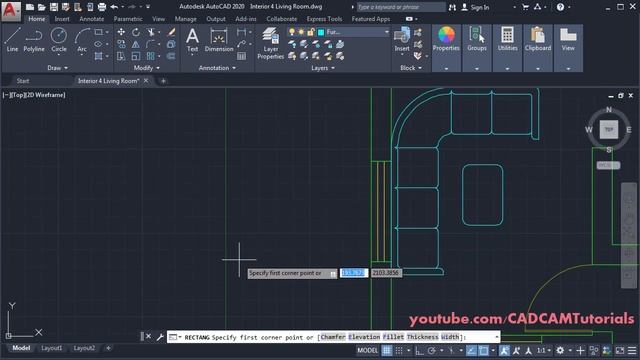The width and height of the screenshot is (640, 360).
Task: Open the Home ribbon tab
Action: point(37,19)
